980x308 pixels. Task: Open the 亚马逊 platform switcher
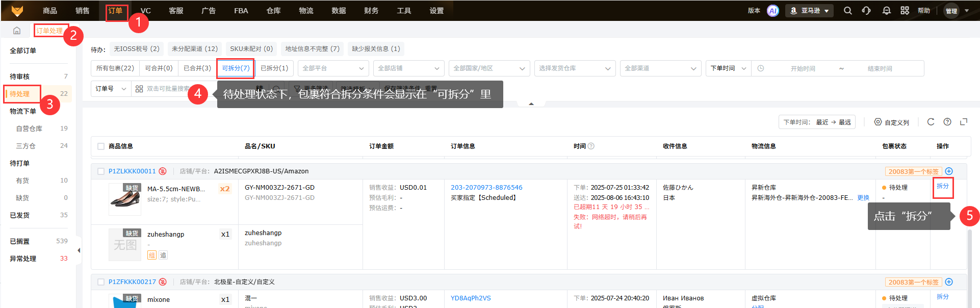810,11
